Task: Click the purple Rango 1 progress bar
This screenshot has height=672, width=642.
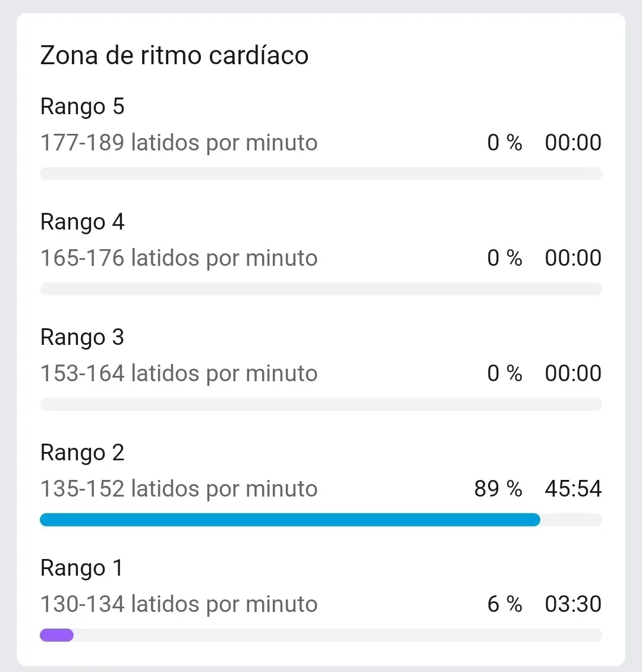Action: 56,635
